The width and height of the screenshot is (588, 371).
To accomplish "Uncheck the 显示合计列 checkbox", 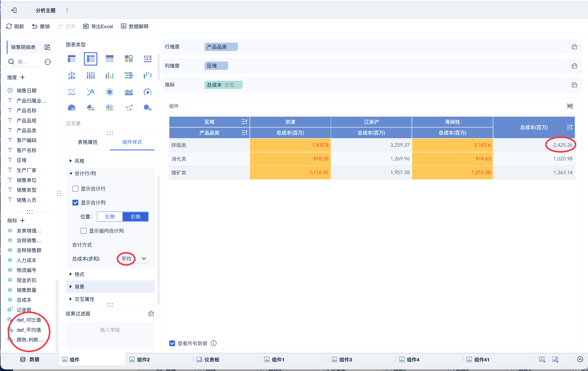I will [76, 203].
